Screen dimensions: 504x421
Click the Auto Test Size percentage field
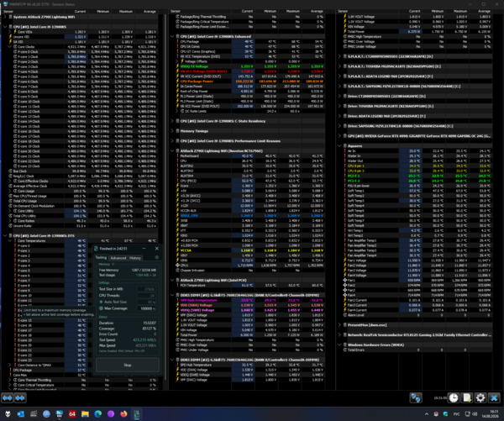(x=146, y=302)
